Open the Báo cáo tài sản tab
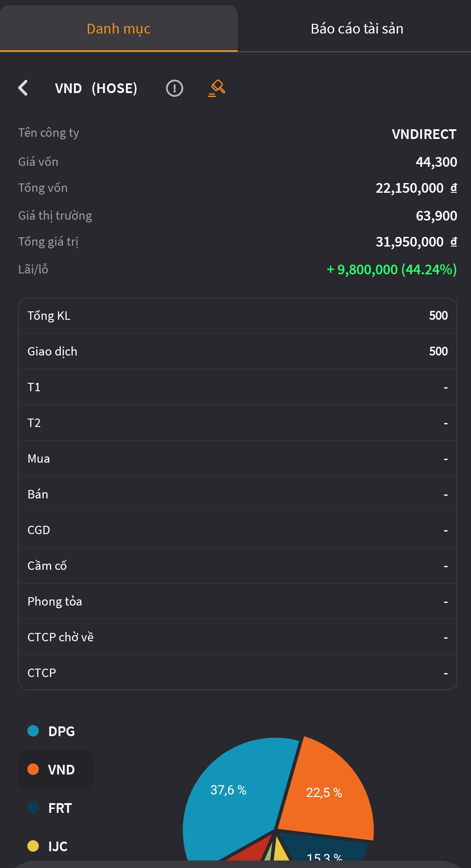This screenshot has height=868, width=471. (357, 29)
